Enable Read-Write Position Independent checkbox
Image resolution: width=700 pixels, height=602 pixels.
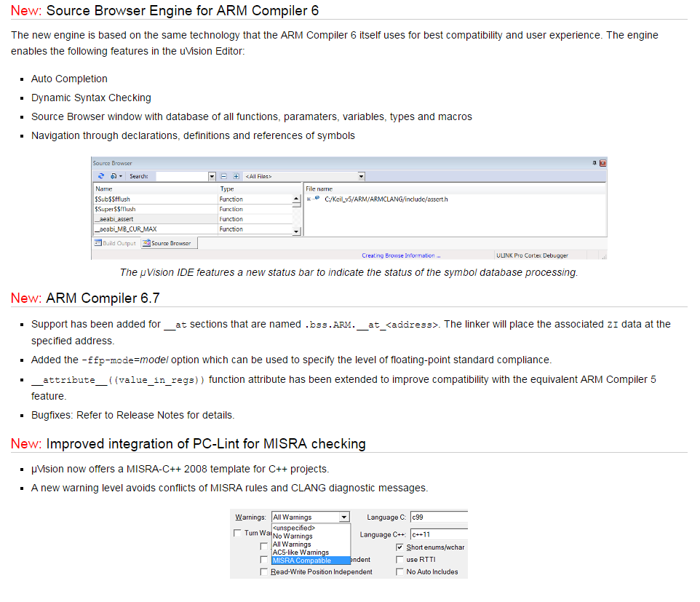[x=264, y=572]
